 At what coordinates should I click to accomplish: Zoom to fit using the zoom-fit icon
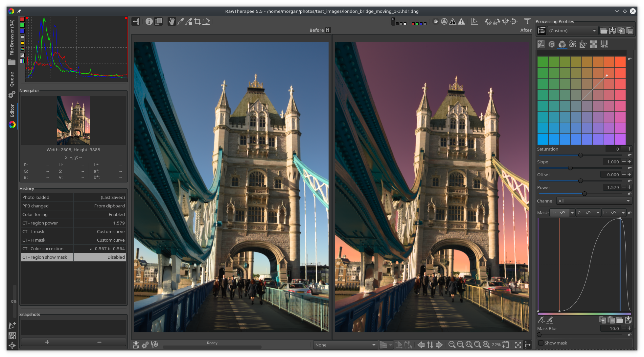pos(469,345)
